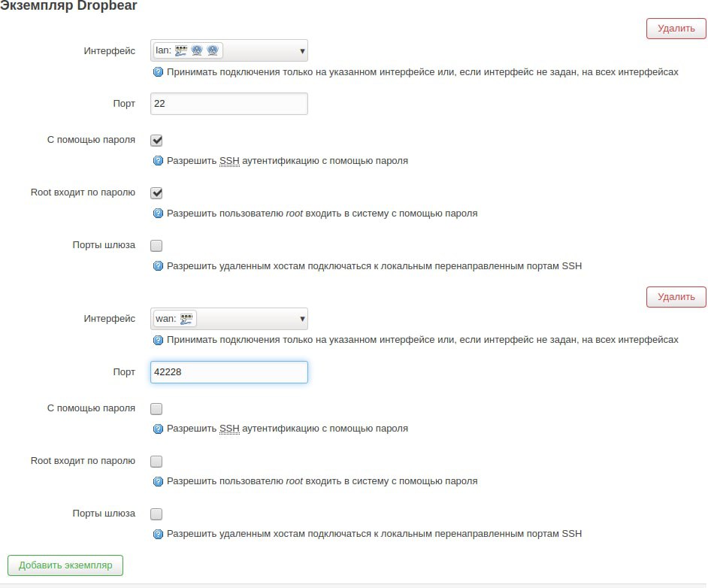This screenshot has width=708, height=588.
Task: Open the wan interface dropdown
Action: pyautogui.click(x=229, y=319)
